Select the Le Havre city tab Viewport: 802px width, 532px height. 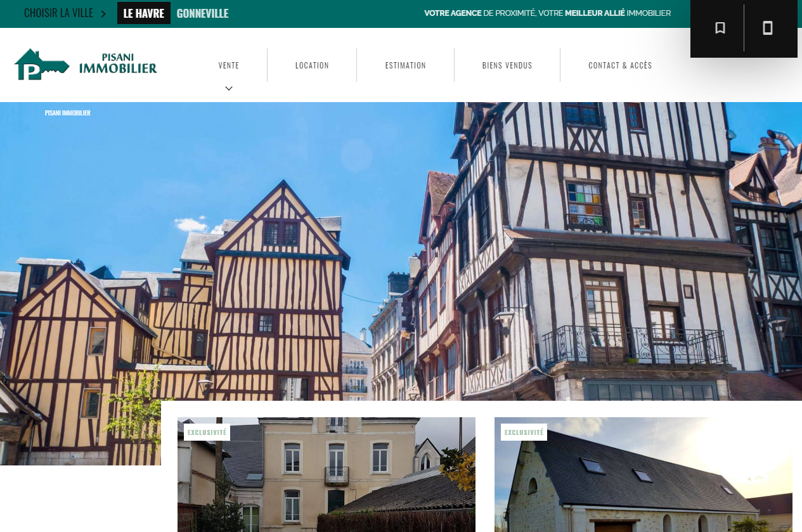tap(144, 13)
